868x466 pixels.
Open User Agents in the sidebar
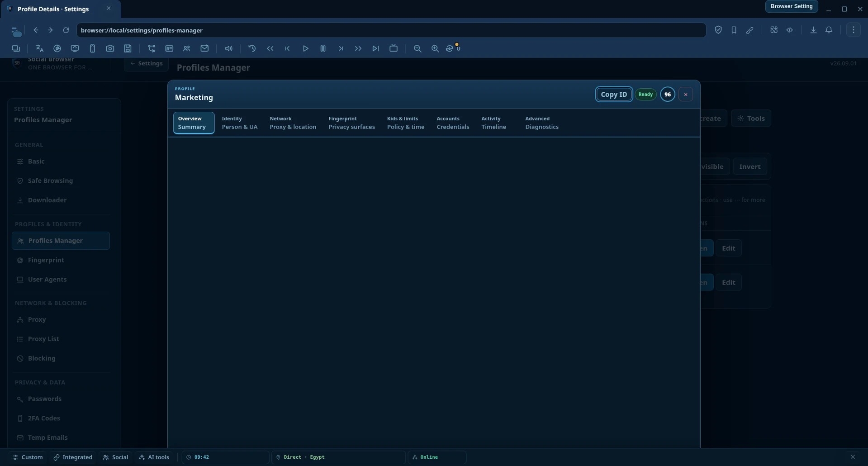point(61,279)
